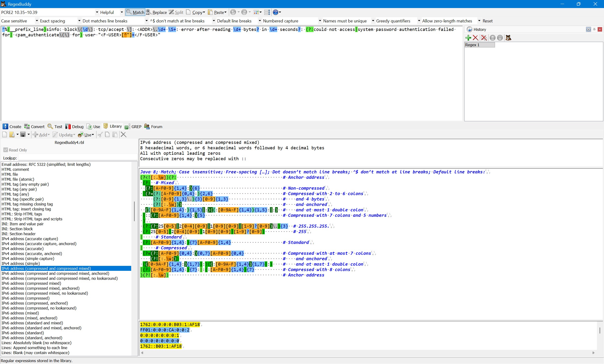The width and height of the screenshot is (604, 364).
Task: Click the green plus Add regex icon in History
Action: click(x=468, y=38)
